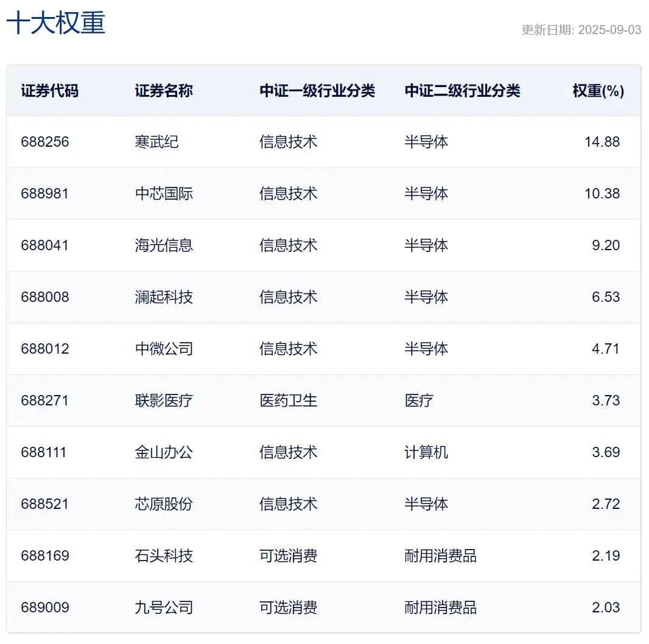Viewport: 649px width, 644px height.
Task: Click the stock name 芯原股份
Action: tap(164, 503)
